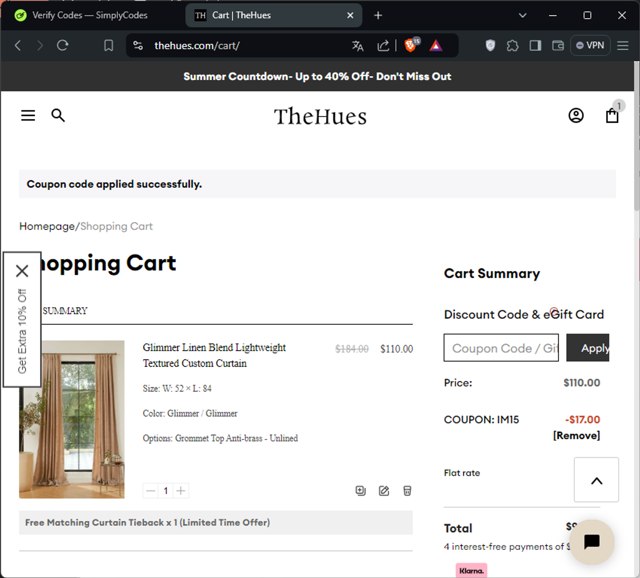Close the Get Extra 10% Off popup

[22, 271]
